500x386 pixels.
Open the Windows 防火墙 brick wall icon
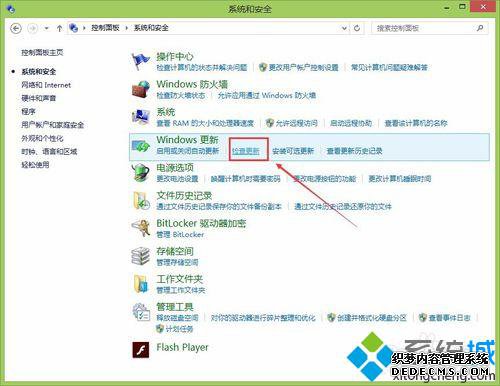(140, 89)
